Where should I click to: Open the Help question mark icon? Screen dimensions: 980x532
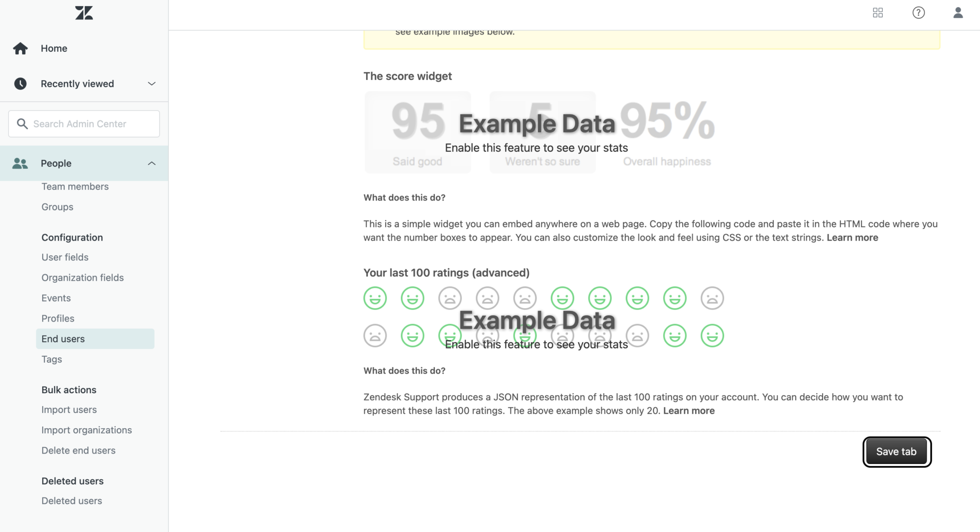[918, 13]
